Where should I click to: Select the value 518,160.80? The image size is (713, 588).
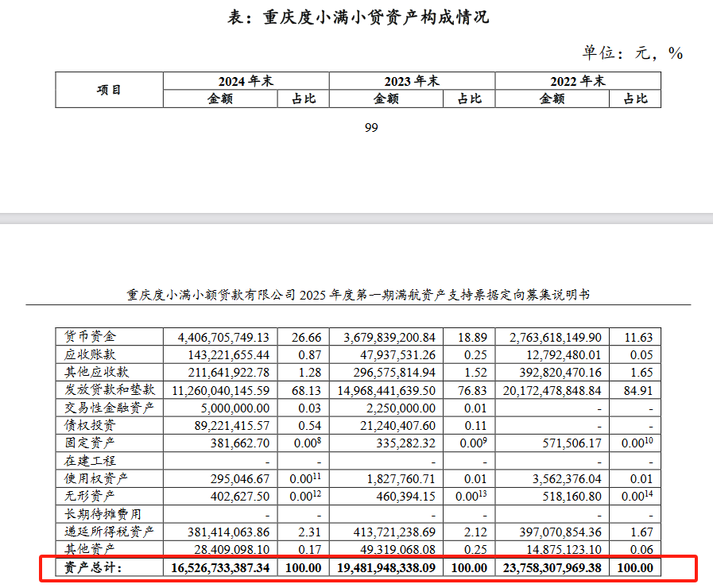(572, 497)
